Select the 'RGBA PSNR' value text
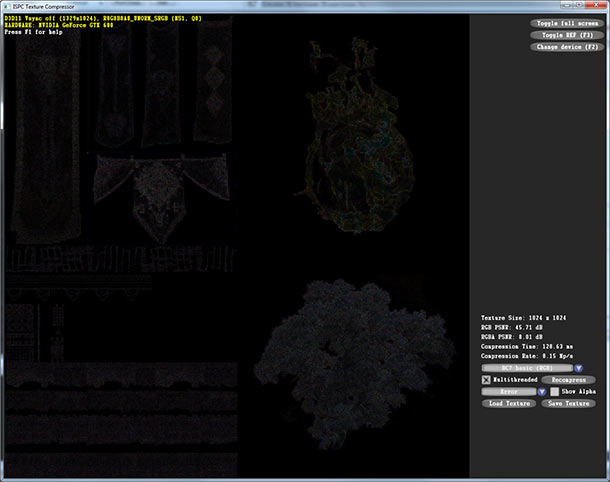This screenshot has height=482, width=610. click(x=512, y=337)
